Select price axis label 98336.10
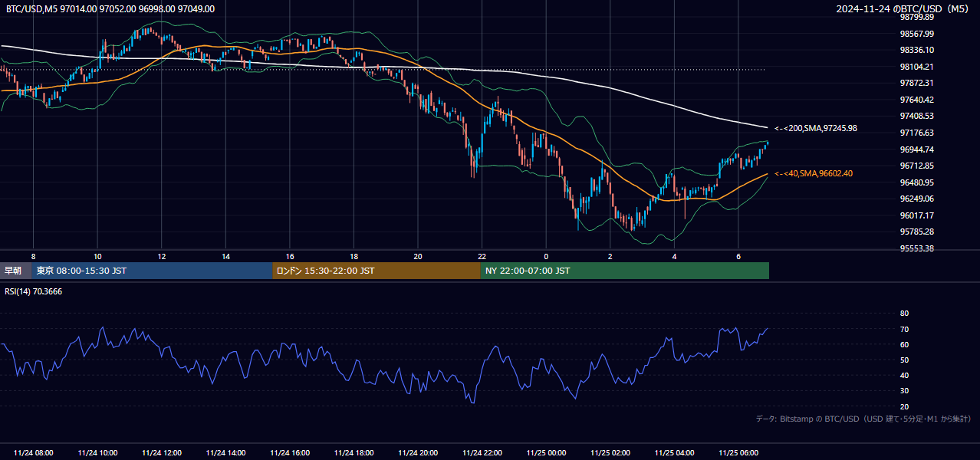 pyautogui.click(x=918, y=50)
